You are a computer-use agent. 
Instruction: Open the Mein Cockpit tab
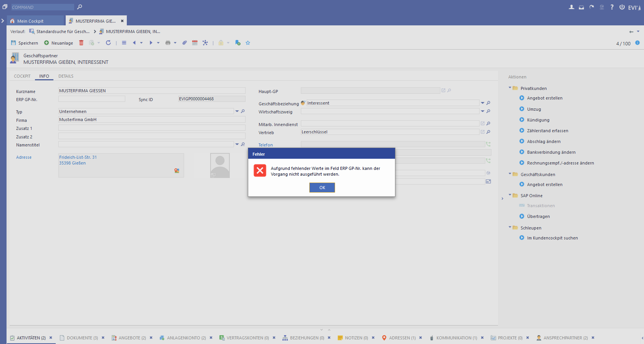[x=30, y=21]
